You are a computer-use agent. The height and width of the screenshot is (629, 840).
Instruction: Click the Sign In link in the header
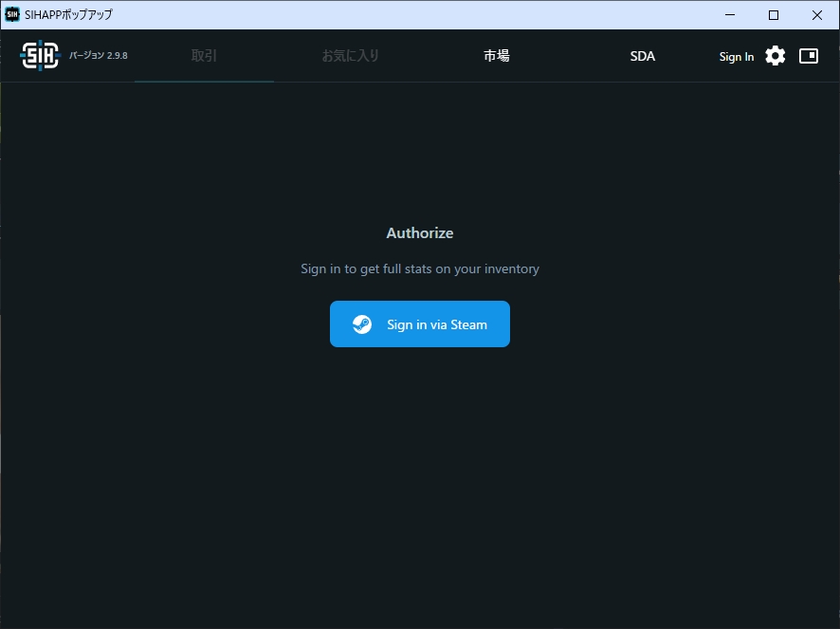click(737, 57)
